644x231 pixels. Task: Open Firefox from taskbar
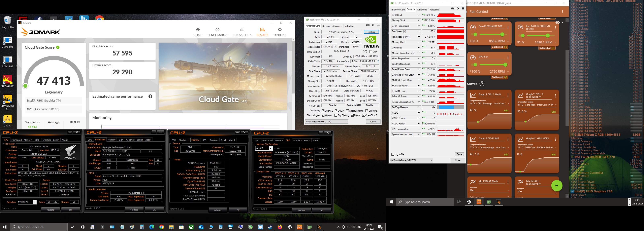click(280, 227)
